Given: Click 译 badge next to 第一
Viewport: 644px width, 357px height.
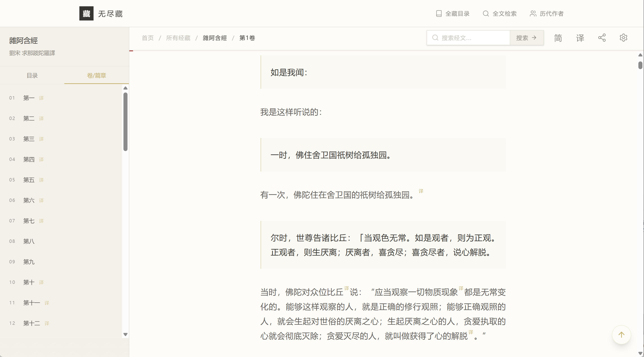Looking at the screenshot, I should pyautogui.click(x=41, y=98).
